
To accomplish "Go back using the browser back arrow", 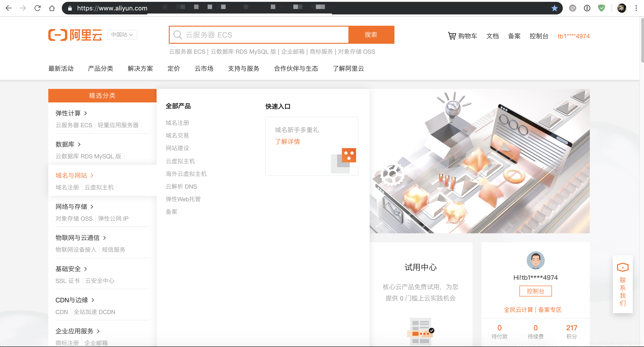I will (x=9, y=8).
